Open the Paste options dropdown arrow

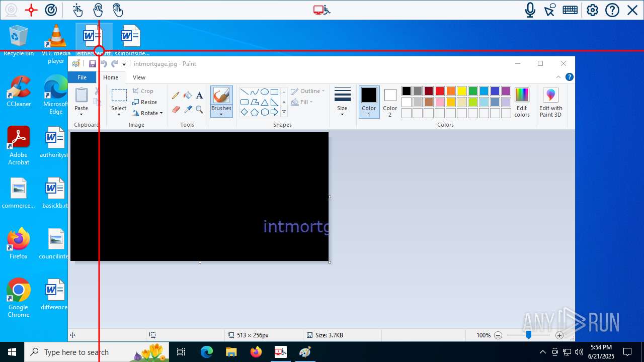pos(81,114)
